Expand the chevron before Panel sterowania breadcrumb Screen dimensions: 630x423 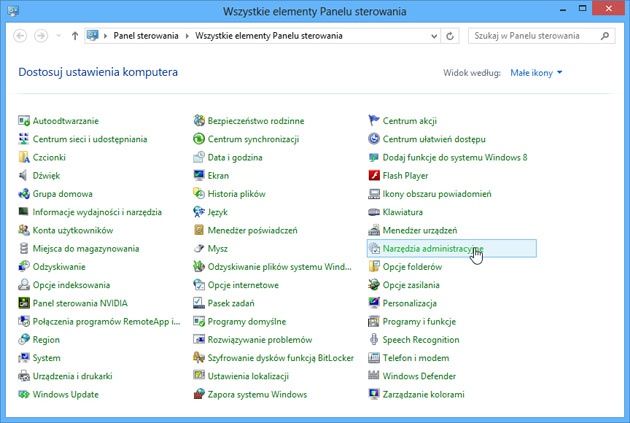pyautogui.click(x=105, y=36)
